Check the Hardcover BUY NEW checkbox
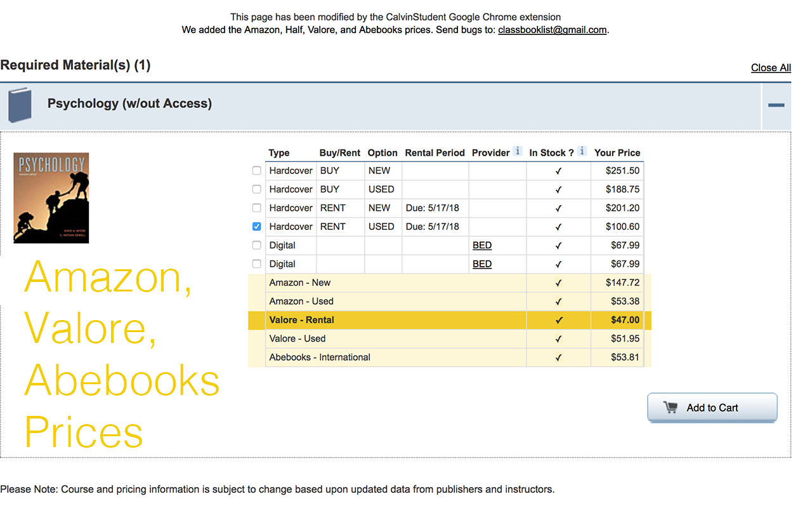This screenshot has width=812, height=508. coord(256,171)
